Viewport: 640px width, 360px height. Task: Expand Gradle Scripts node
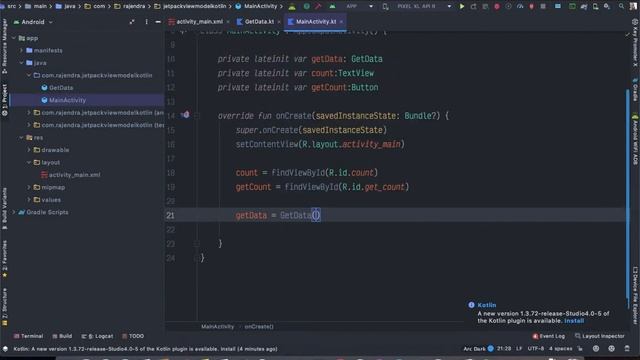(x=14, y=212)
